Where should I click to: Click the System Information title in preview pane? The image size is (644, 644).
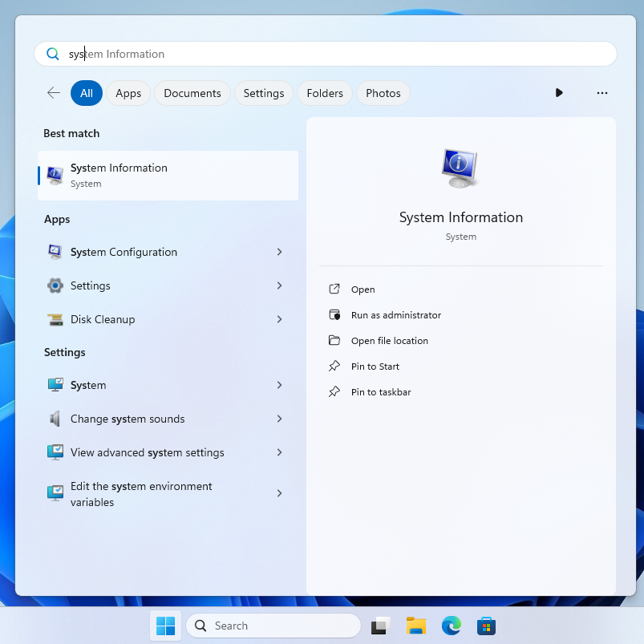[461, 217]
